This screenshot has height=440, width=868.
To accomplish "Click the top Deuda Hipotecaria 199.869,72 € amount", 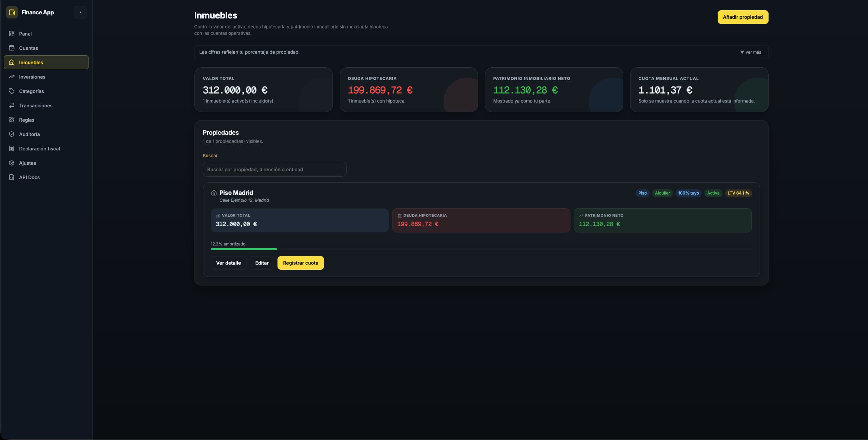I will [x=380, y=90].
